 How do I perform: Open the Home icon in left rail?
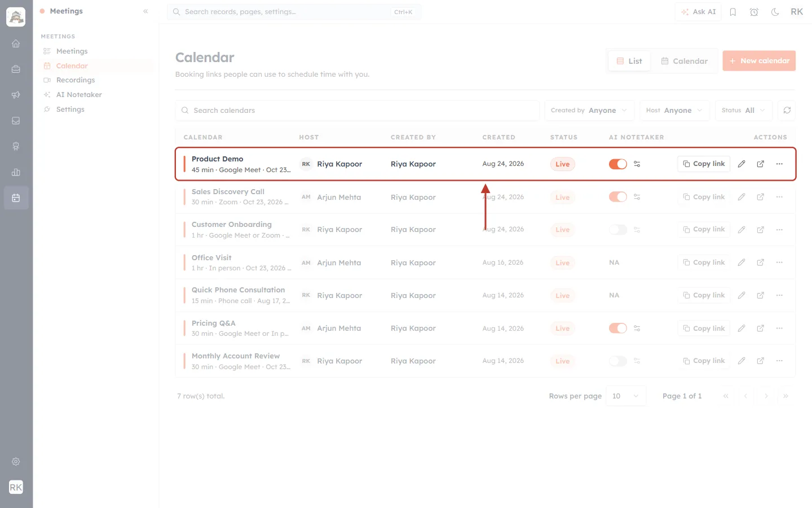click(x=16, y=43)
